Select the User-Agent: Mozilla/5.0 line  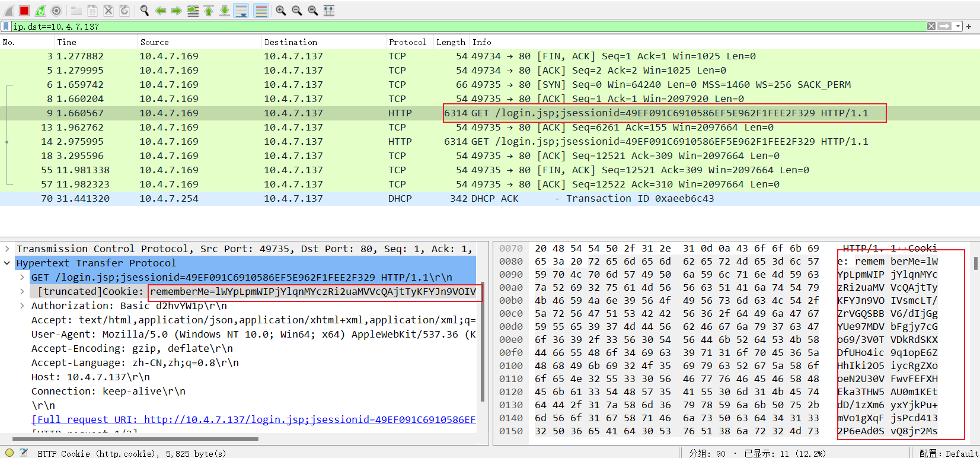point(254,335)
